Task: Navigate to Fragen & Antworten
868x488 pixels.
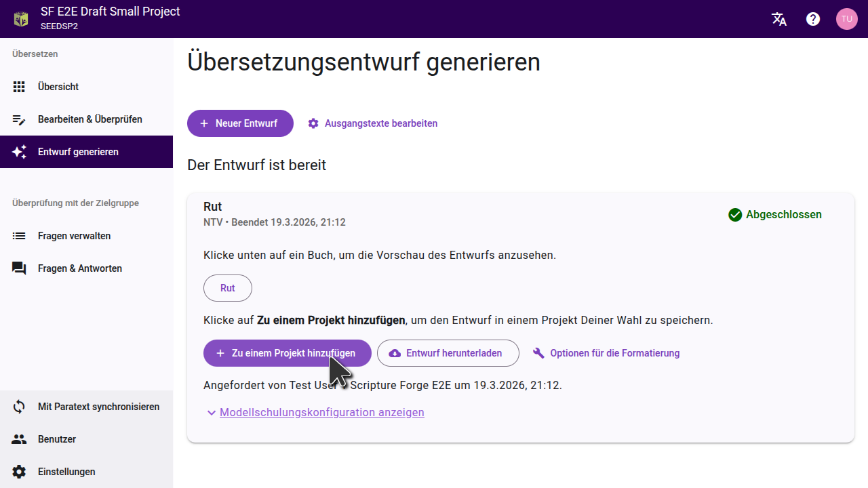Action: pos(79,268)
